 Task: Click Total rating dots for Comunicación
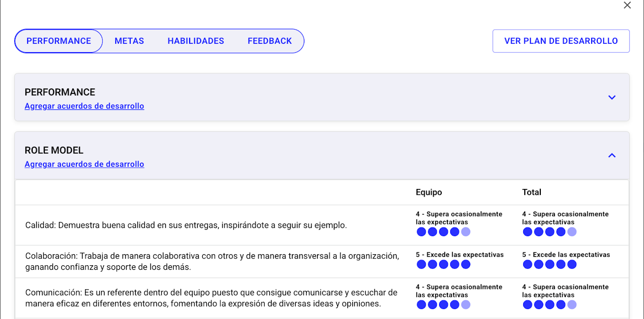(x=549, y=304)
